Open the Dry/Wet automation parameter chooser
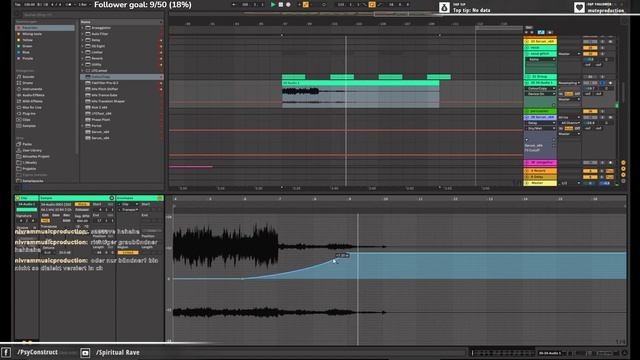The height and width of the screenshot is (360, 640). 540,128
